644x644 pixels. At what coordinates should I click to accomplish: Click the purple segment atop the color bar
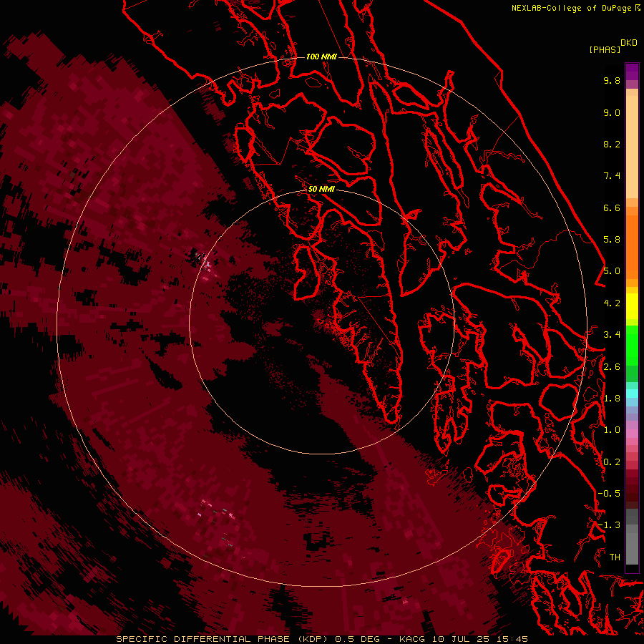tap(632, 72)
